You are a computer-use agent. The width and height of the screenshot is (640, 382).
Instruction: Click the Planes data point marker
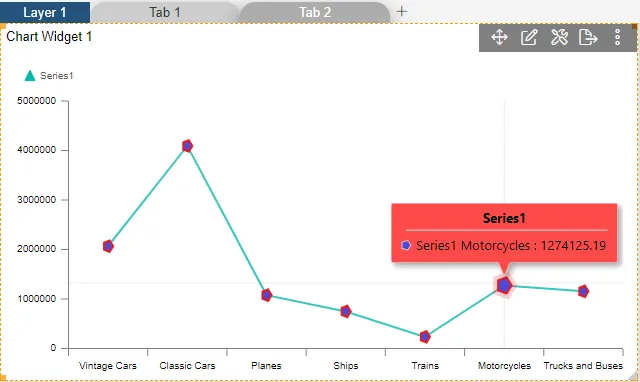click(x=267, y=295)
